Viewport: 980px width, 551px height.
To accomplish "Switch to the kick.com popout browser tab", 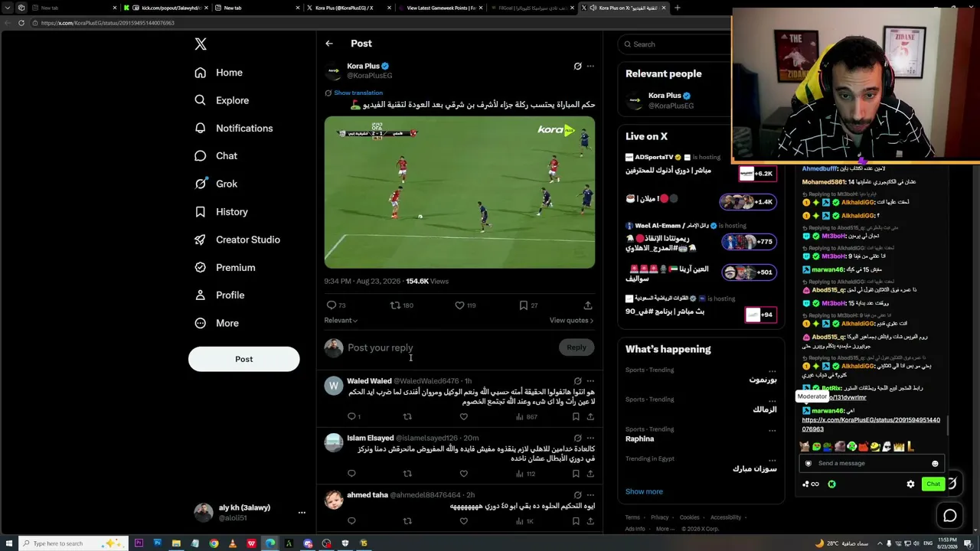I will [165, 8].
